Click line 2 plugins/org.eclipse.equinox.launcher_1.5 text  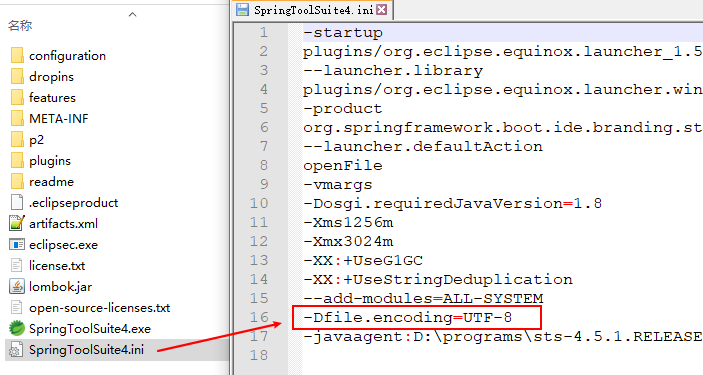pyautogui.click(x=503, y=52)
